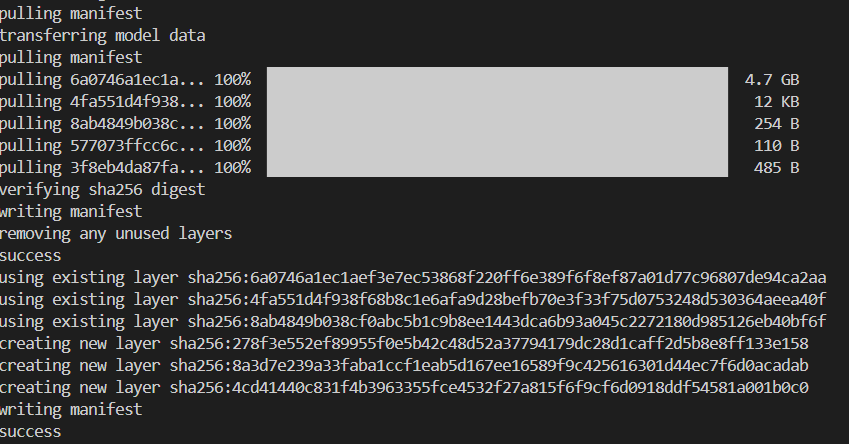Click the 485 B size label
Image resolution: width=849 pixels, height=444 pixels.
pyautogui.click(x=776, y=167)
